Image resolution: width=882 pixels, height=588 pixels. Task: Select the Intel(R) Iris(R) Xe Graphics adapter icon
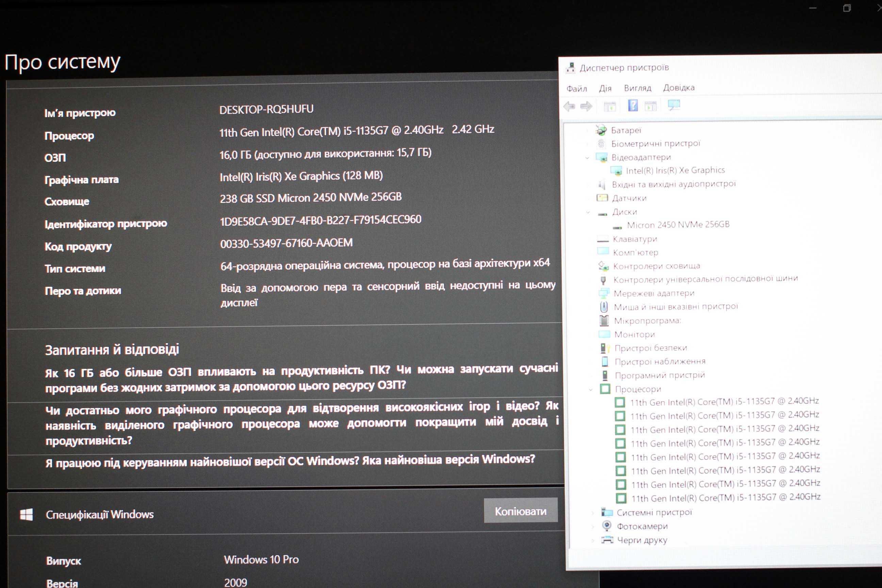point(617,171)
